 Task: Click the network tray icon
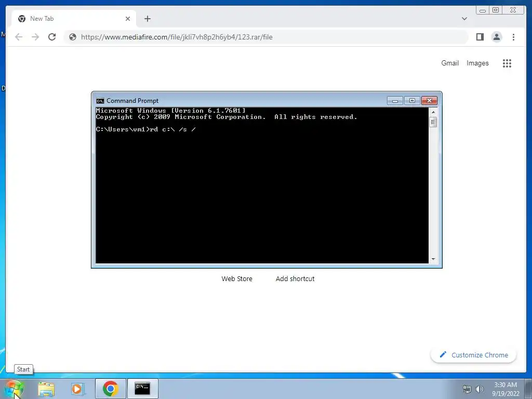pyautogui.click(x=467, y=389)
